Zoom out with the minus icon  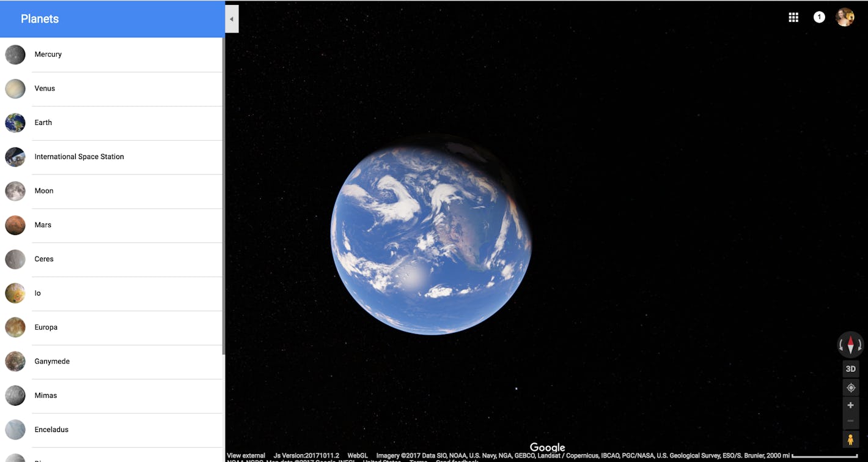(x=850, y=420)
